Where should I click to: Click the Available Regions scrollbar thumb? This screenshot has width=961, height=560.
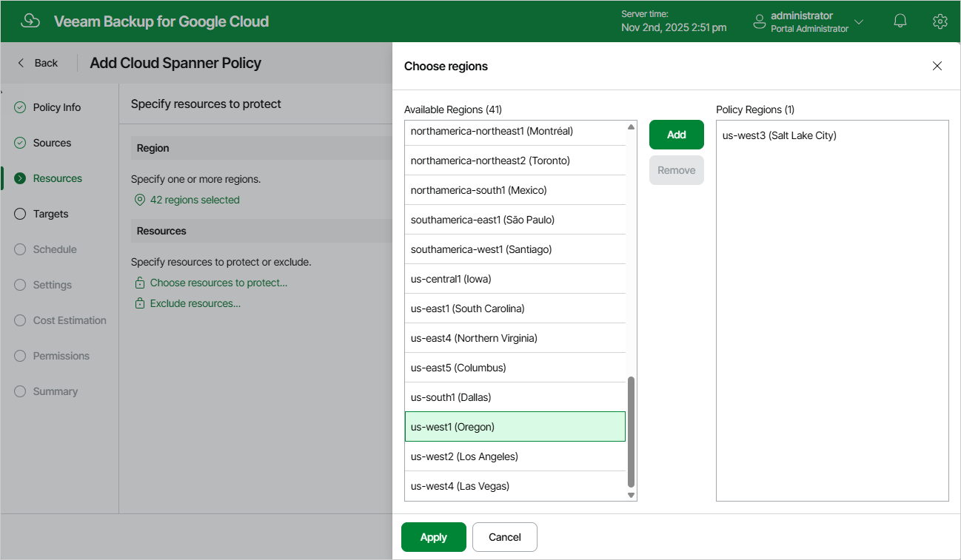pyautogui.click(x=632, y=432)
